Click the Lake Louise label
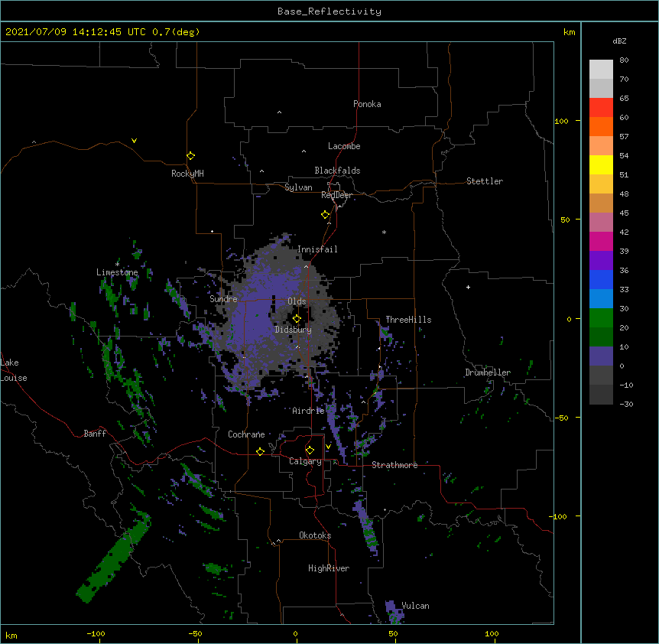Image resolution: width=659 pixels, height=644 pixels. point(14,370)
